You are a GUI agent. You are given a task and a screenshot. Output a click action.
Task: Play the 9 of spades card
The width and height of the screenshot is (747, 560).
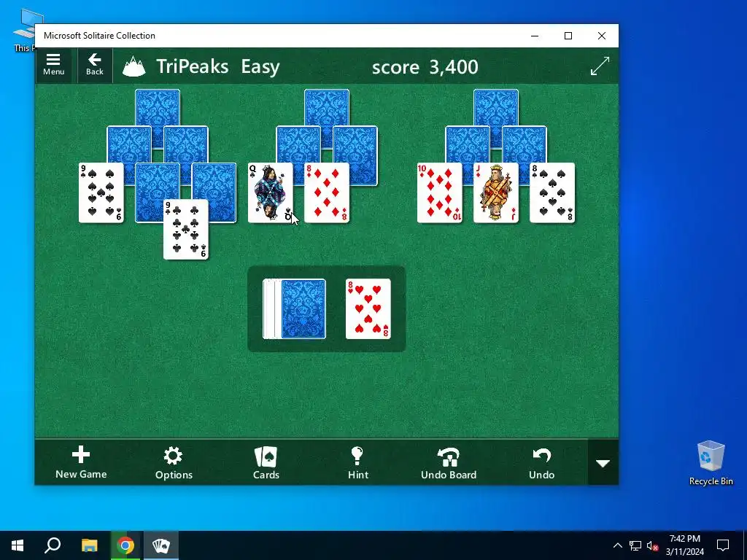[x=101, y=192]
